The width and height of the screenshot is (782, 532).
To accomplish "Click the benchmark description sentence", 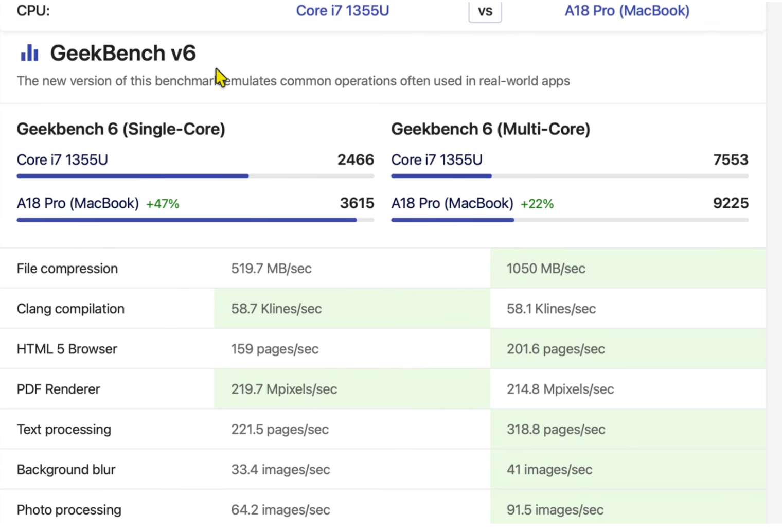I will [293, 81].
